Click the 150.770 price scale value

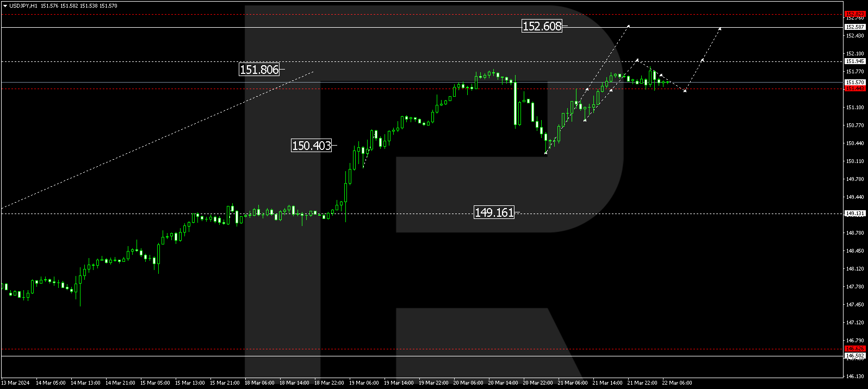coord(855,126)
